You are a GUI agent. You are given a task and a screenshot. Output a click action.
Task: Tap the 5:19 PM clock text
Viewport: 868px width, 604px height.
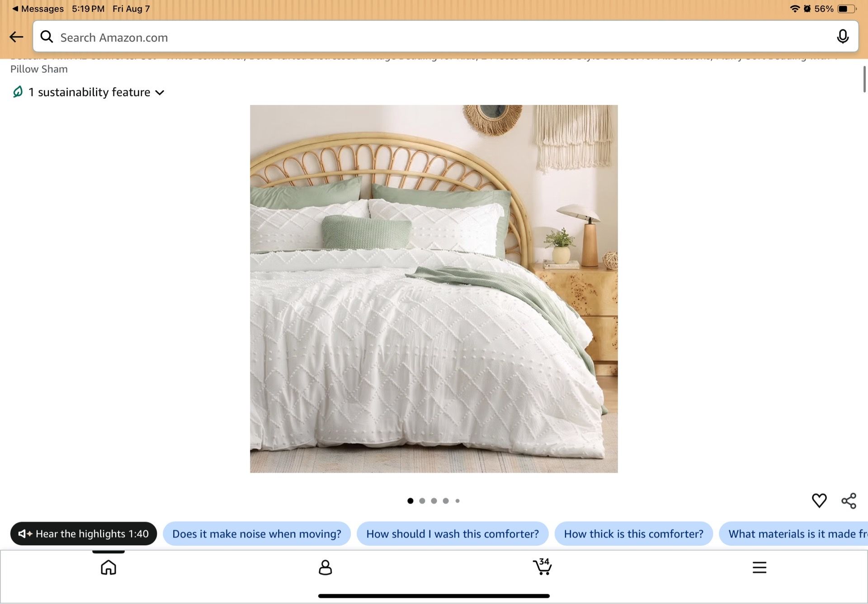point(88,9)
